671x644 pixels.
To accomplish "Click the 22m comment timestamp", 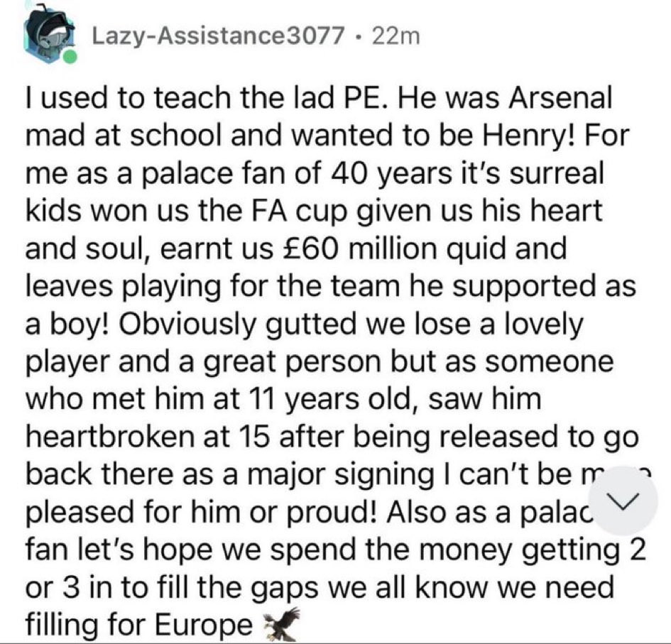I will pos(397,36).
